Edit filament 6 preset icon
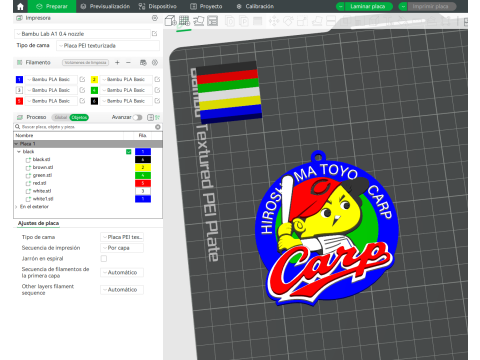Viewport: 480px width, 360px height. (x=157, y=101)
